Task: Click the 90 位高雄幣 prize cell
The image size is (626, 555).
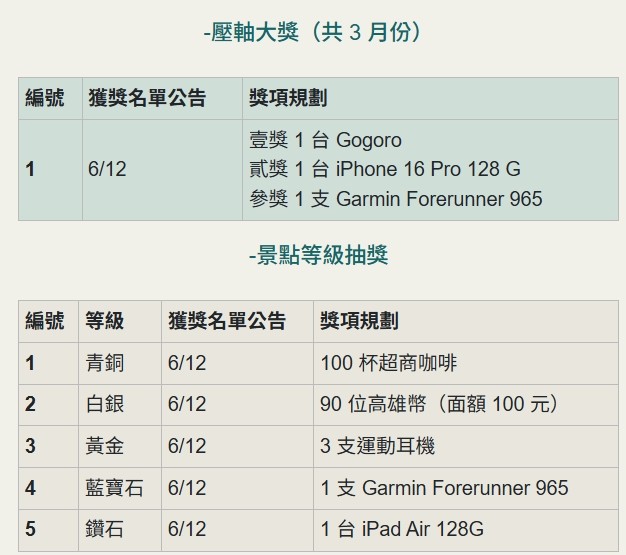Action: (439, 404)
